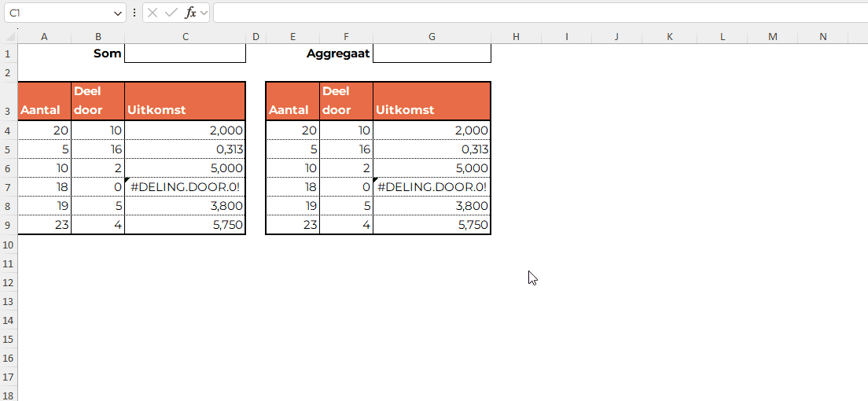
Task: Click cell G5 with value 0,313
Action: (432, 149)
